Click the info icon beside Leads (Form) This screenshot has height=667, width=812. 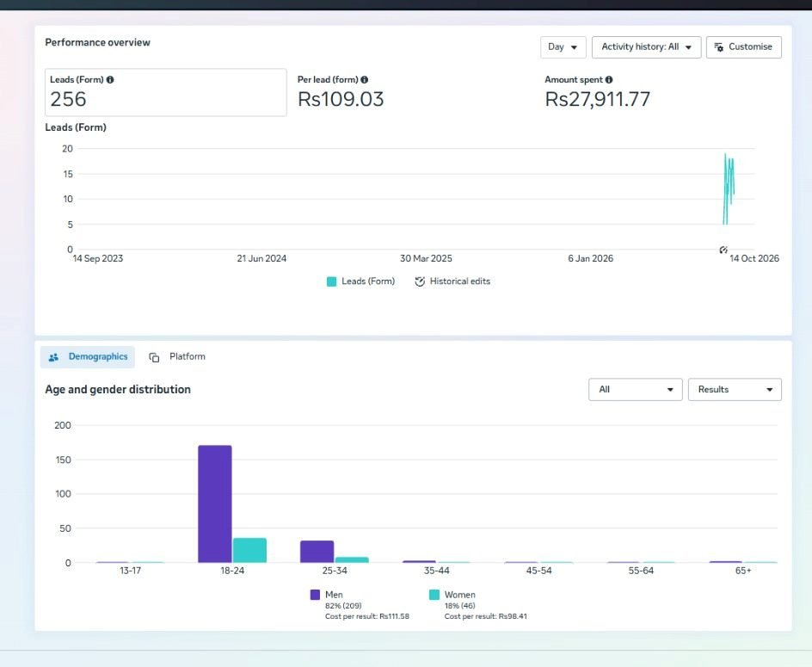click(x=110, y=80)
